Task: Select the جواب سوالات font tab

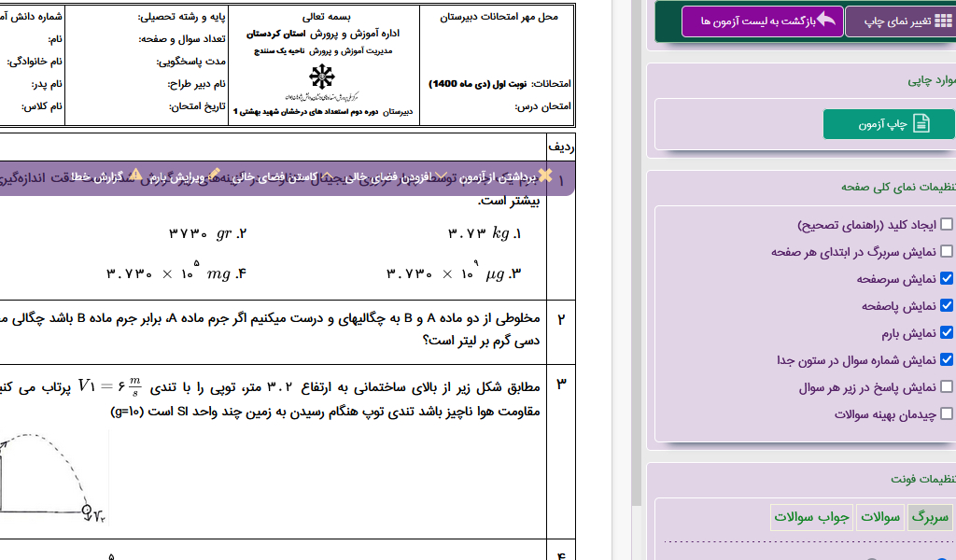Action: (x=811, y=517)
